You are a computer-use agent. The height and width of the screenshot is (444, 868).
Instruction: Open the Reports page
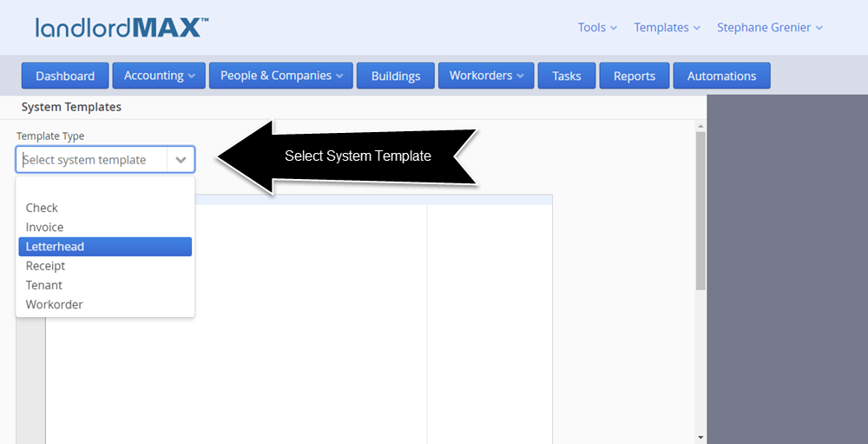pos(635,76)
